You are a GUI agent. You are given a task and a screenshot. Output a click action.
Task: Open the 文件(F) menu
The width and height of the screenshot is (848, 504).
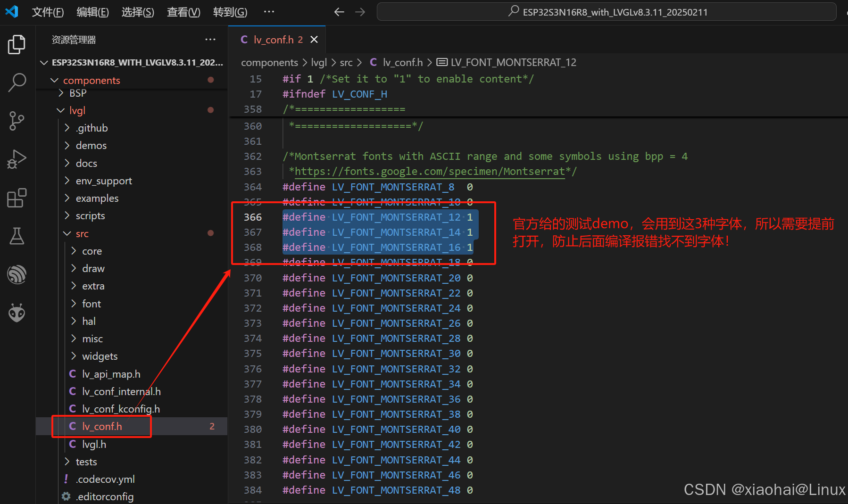coord(48,12)
